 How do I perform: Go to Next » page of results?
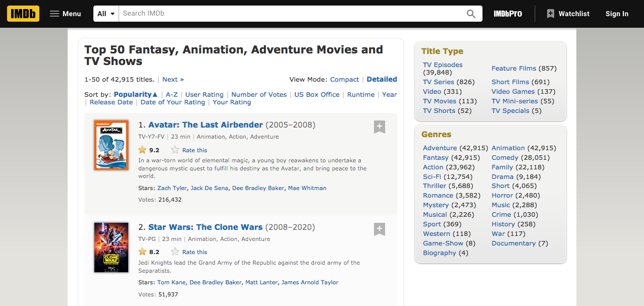(173, 79)
